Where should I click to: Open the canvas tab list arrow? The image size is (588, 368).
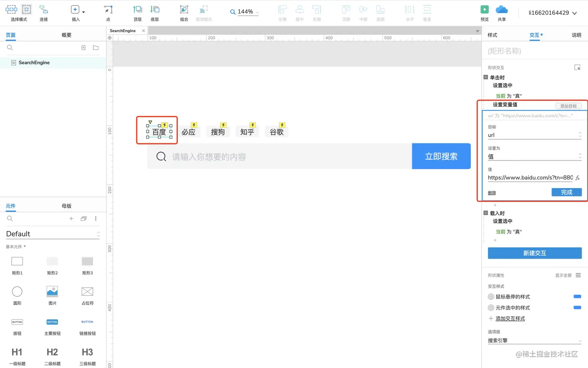pos(477,31)
